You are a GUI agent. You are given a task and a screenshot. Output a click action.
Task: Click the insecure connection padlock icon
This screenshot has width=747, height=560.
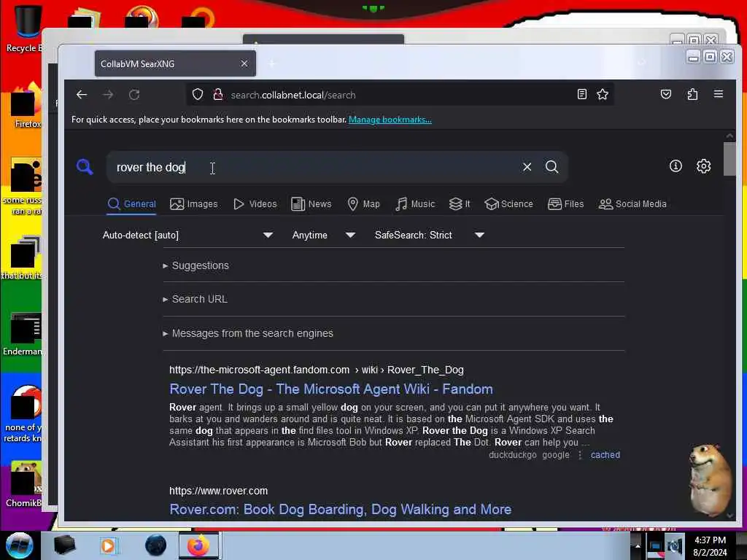click(x=218, y=95)
